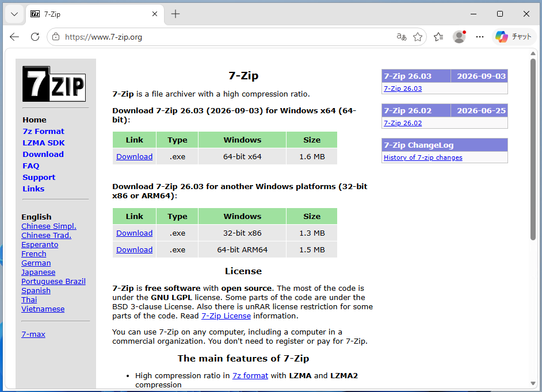Add page to favorites star icon
The height and width of the screenshot is (392, 542).
click(x=418, y=37)
